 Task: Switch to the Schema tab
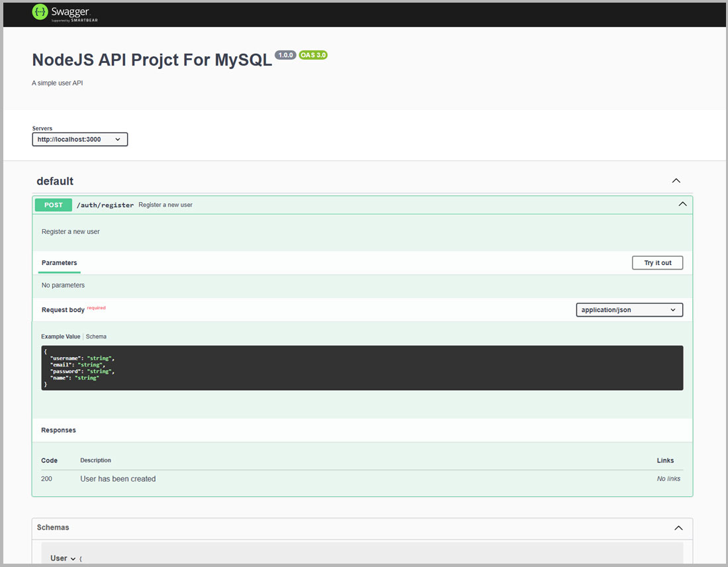click(x=96, y=336)
